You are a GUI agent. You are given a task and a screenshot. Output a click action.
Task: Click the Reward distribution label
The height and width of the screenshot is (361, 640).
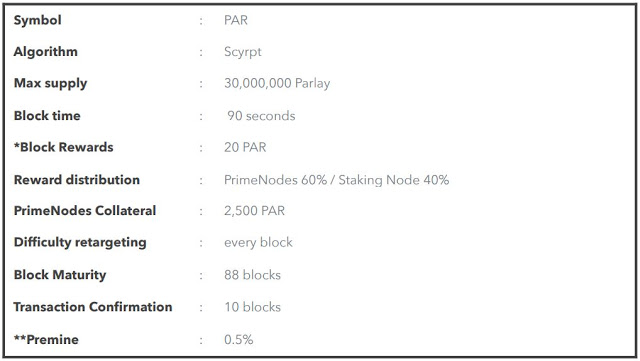coord(77,180)
